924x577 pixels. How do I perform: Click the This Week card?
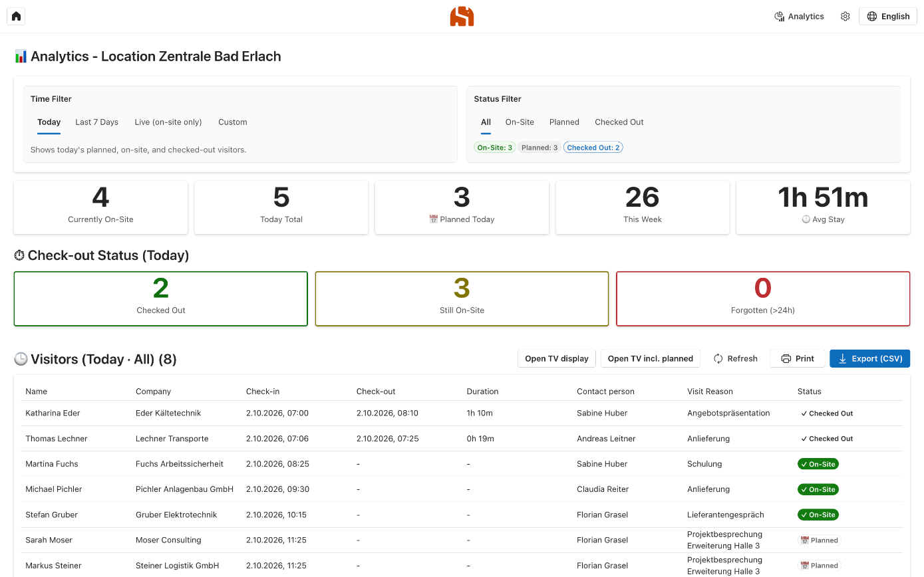tap(643, 207)
